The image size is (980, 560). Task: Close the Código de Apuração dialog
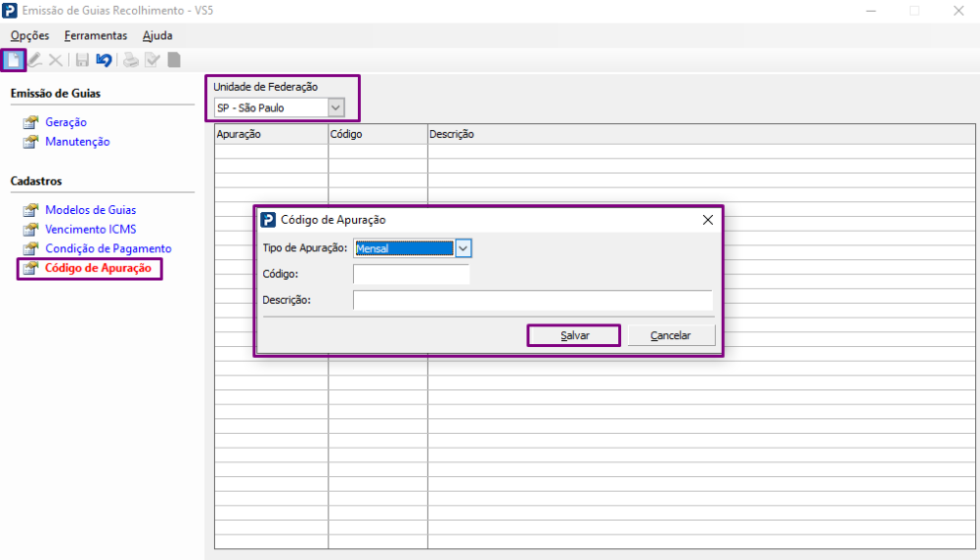[707, 220]
